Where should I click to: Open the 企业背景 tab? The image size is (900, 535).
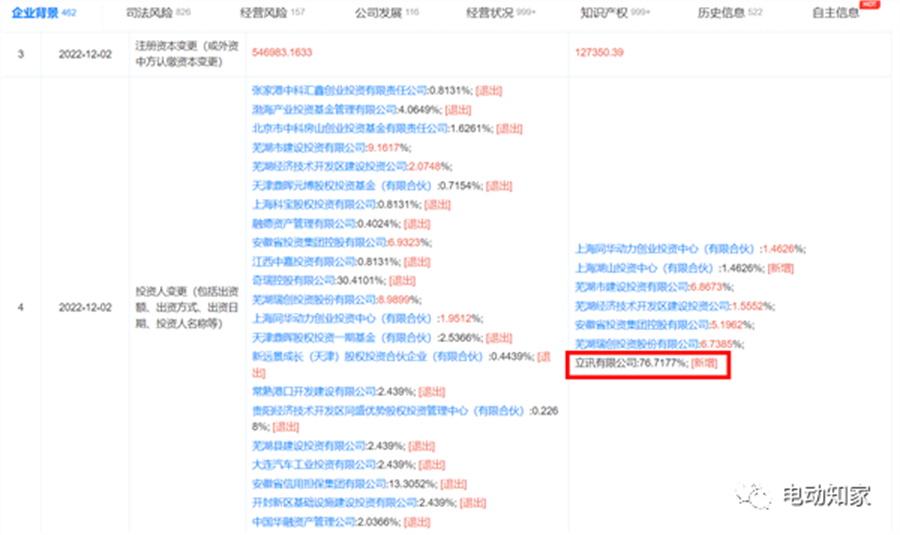[44, 12]
